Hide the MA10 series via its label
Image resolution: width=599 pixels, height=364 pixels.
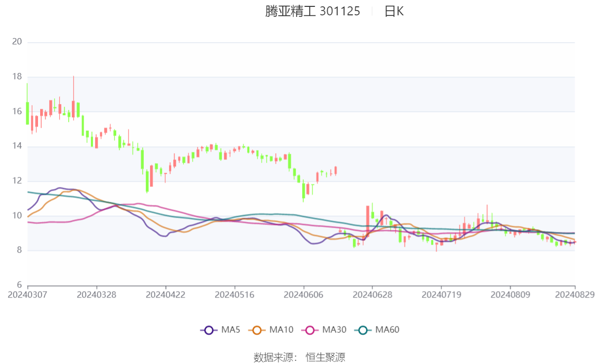(x=281, y=330)
